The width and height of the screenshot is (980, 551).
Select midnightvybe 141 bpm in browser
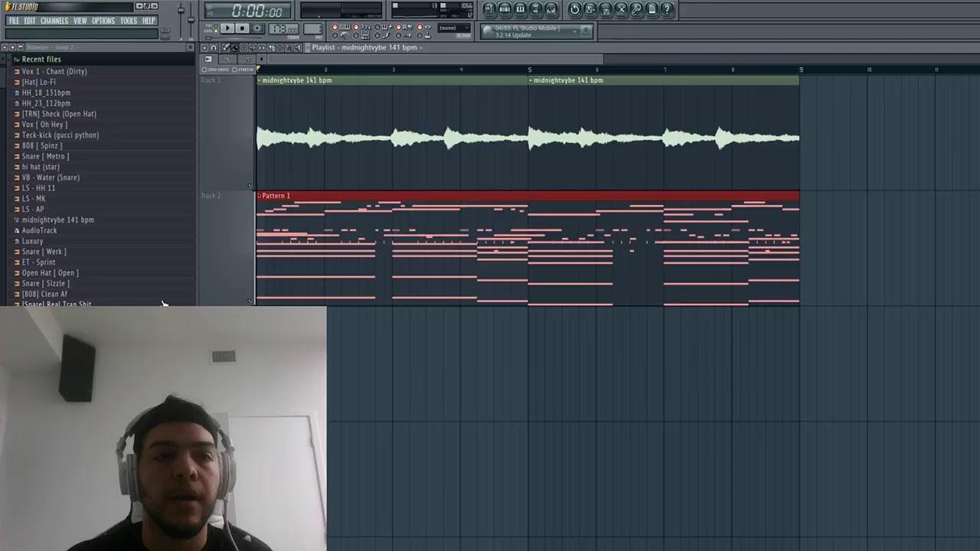pos(57,220)
